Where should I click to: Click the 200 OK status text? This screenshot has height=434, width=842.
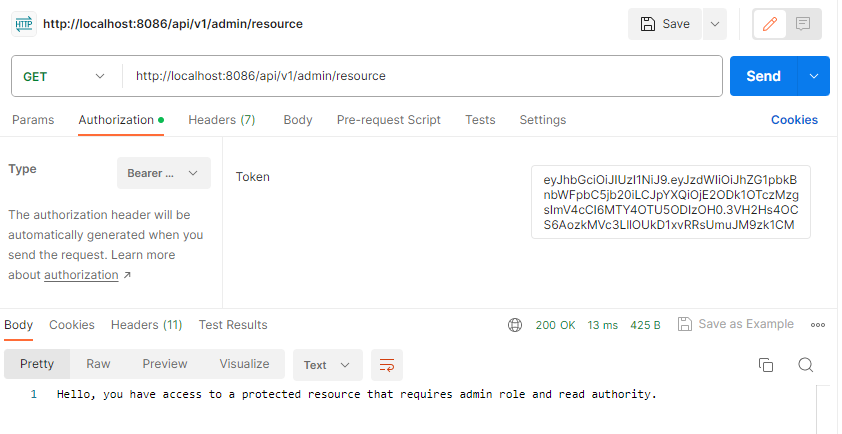[x=555, y=325]
